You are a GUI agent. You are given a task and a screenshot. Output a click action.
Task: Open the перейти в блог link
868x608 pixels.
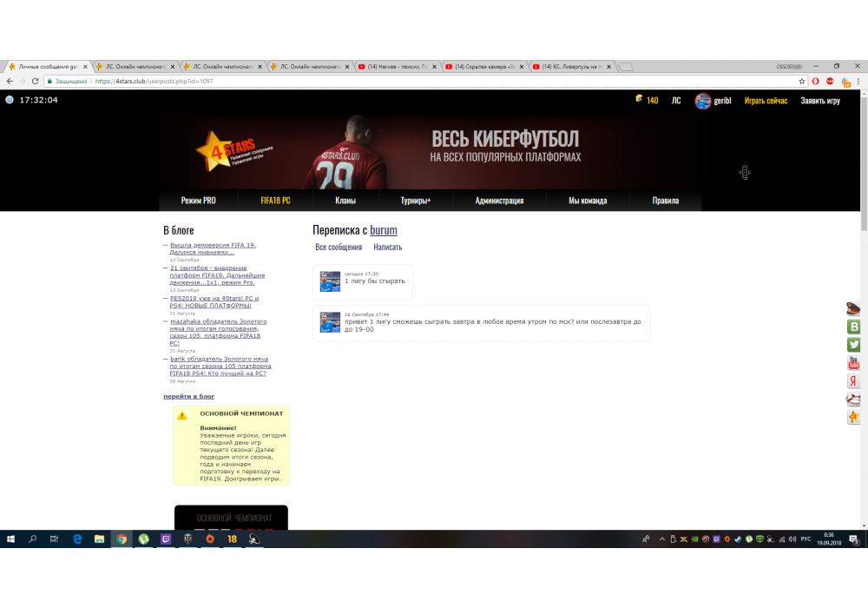188,396
